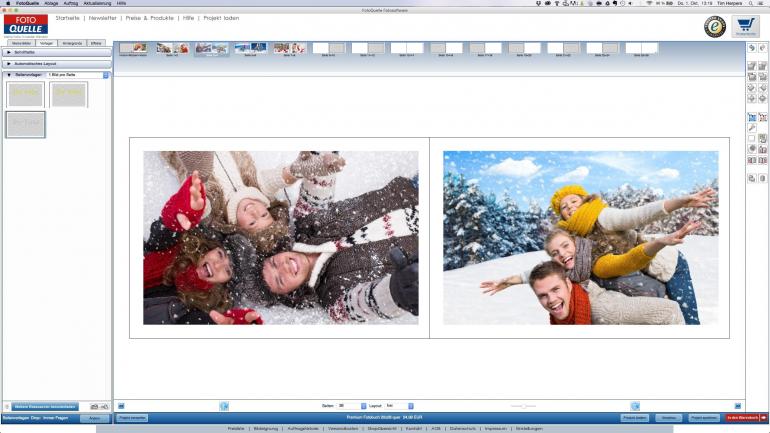Click the Vorschau button
This screenshot has width=770, height=433.
(668, 418)
